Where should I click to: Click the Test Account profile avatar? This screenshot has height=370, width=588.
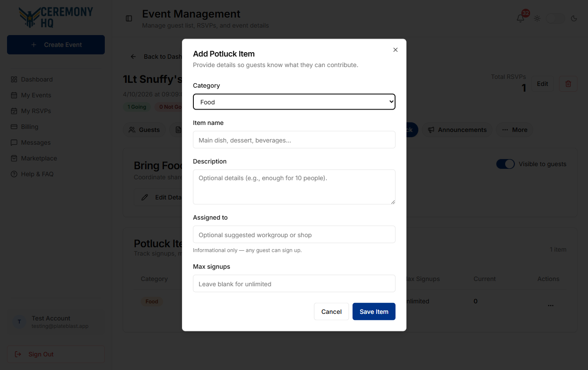[x=19, y=322]
